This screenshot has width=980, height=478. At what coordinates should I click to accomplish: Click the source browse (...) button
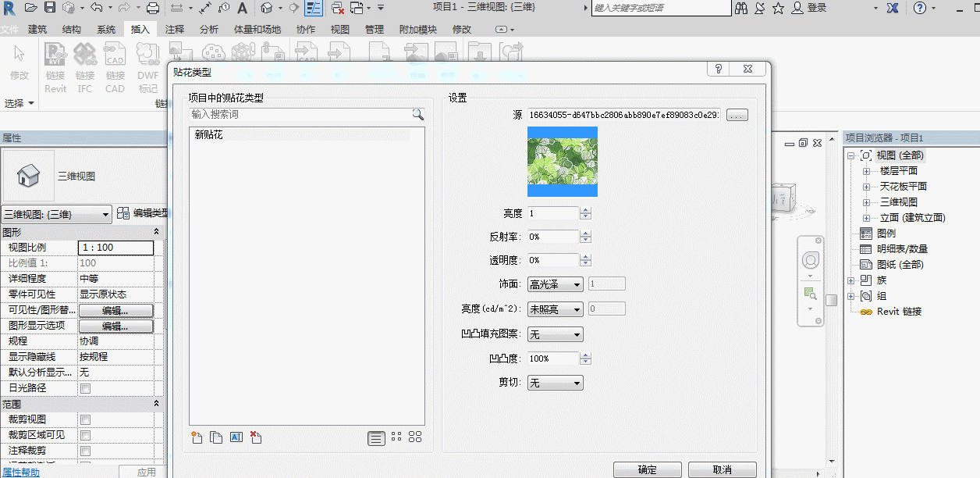pyautogui.click(x=737, y=115)
